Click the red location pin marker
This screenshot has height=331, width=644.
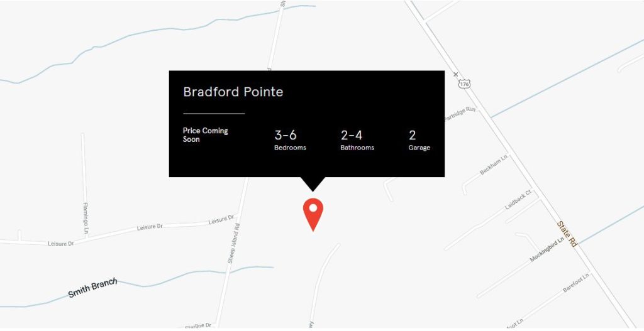pos(313,212)
